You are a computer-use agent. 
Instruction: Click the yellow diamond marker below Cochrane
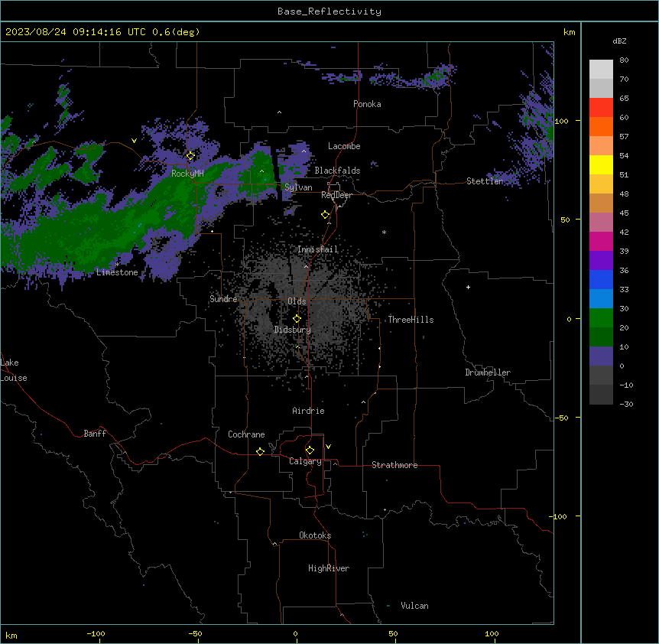pos(260,451)
